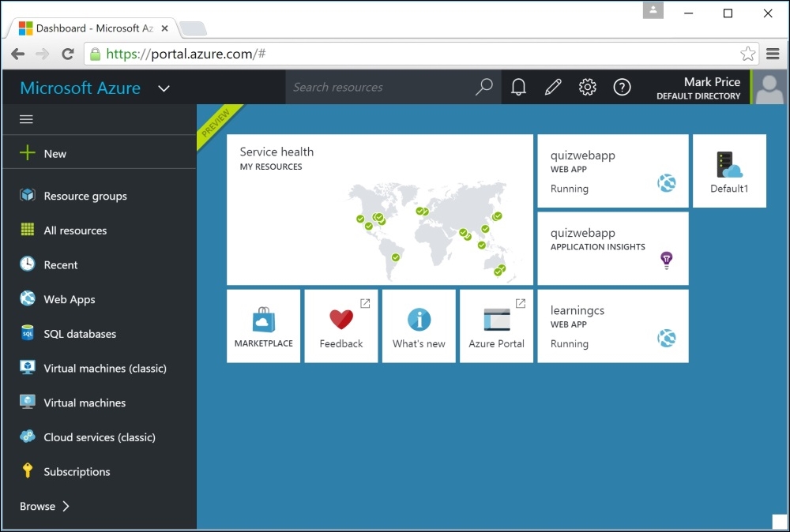Expand the Microsoft Azure dropdown chevron
790x532 pixels.
pos(164,88)
